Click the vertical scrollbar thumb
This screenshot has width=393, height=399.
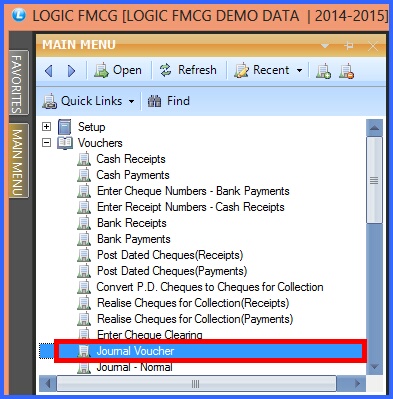tap(374, 180)
